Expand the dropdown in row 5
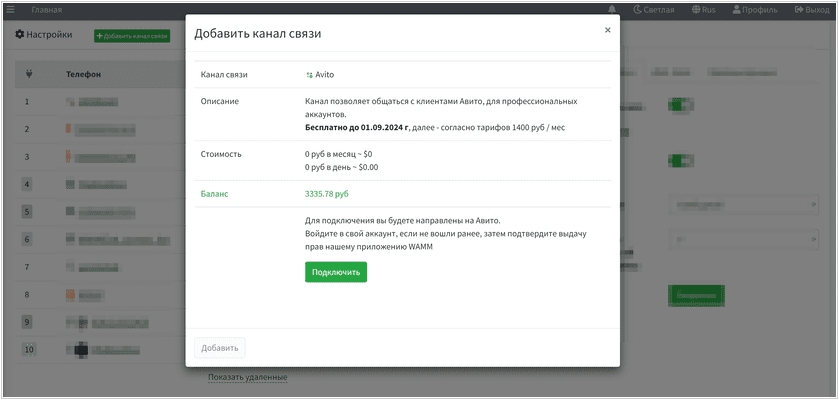The height and width of the screenshot is (399, 838). point(743,205)
